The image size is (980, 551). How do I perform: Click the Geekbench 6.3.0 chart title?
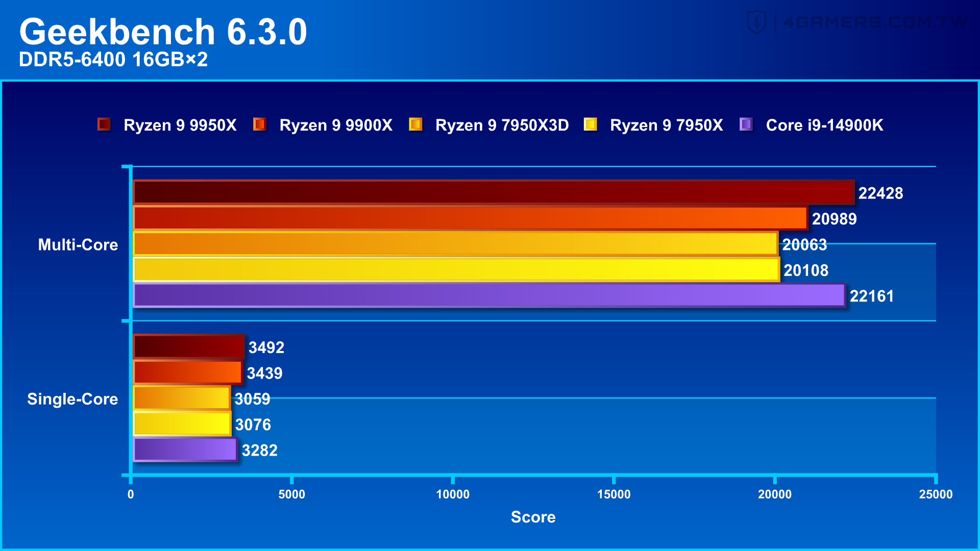163,32
